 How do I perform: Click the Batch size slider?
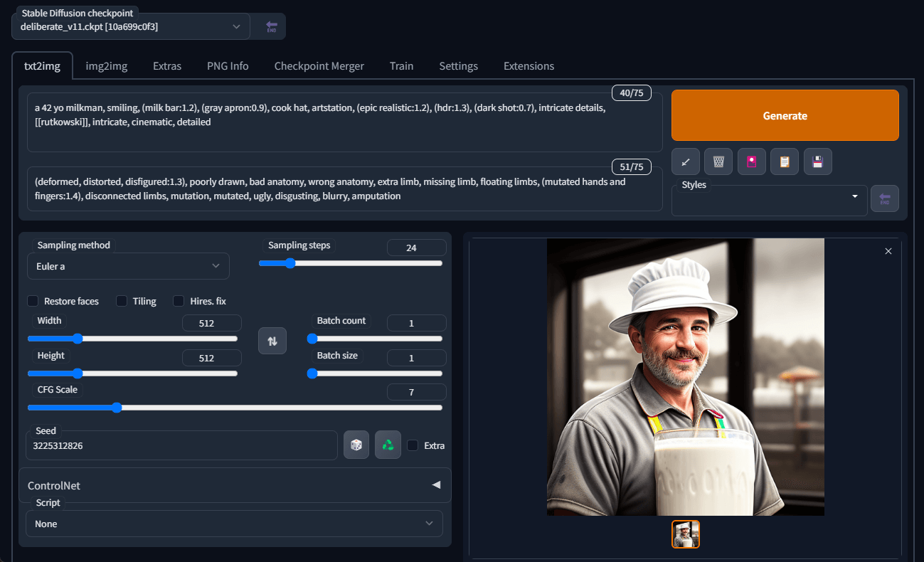tap(375, 373)
